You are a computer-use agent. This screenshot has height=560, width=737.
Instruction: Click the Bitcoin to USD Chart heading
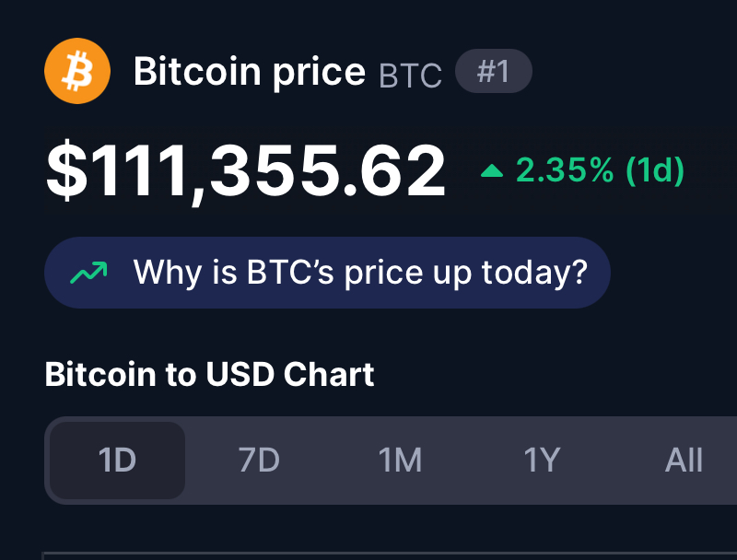pyautogui.click(x=210, y=375)
